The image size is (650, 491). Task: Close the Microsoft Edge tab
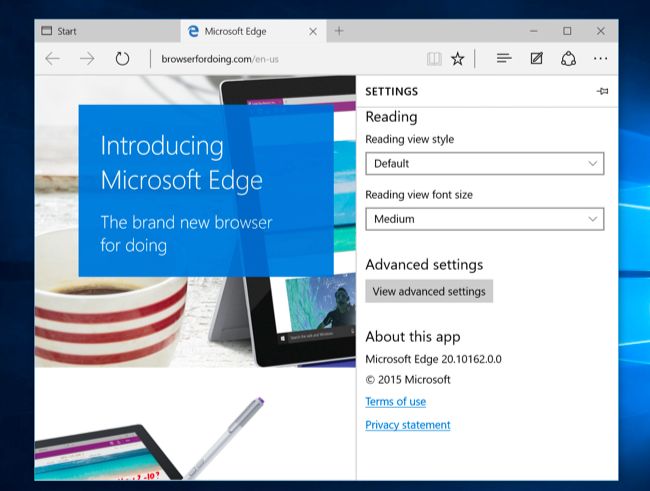313,32
